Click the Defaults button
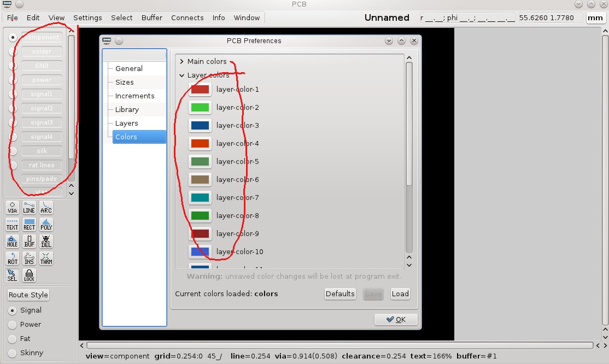This screenshot has height=364, width=609. 340,293
